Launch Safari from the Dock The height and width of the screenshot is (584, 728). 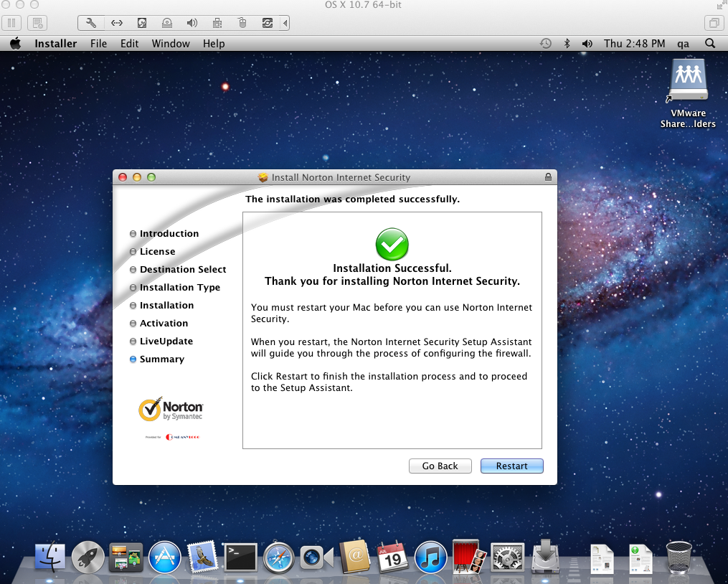pos(278,557)
